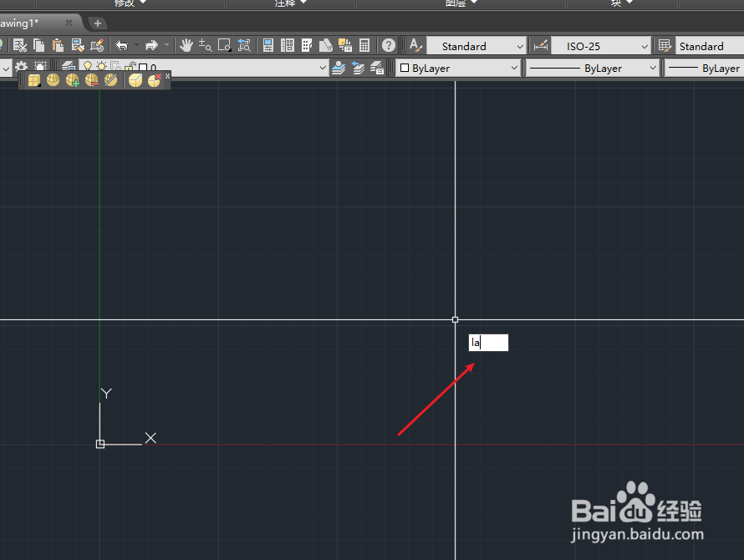Screen dimensions: 744x560
Task: Click Make Object's Layer Current icon
Action: point(339,69)
